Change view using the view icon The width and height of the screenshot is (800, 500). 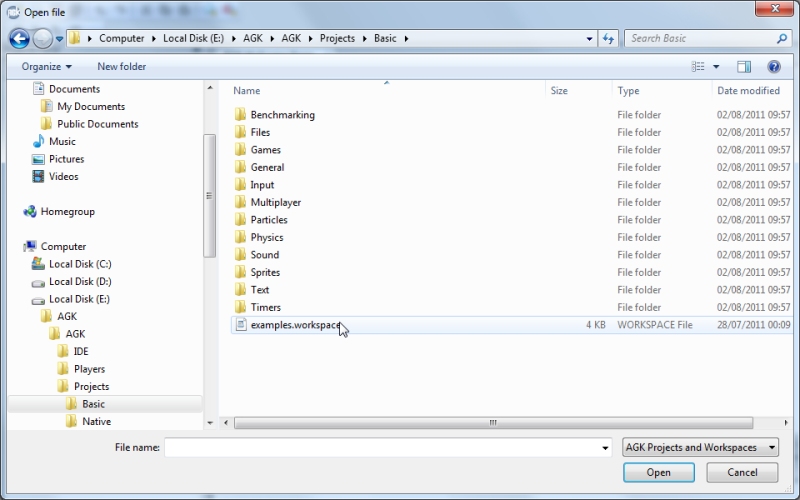[698, 66]
